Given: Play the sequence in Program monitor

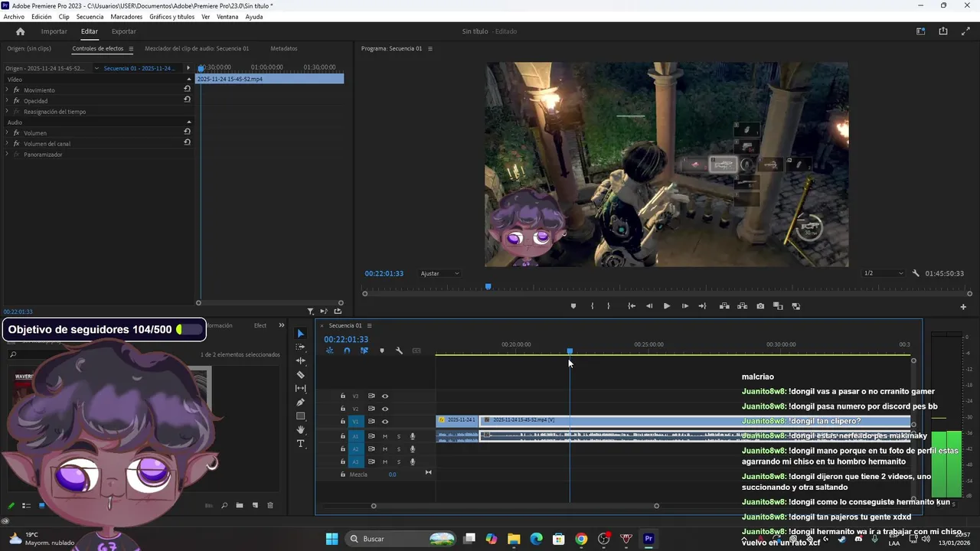Looking at the screenshot, I should (667, 306).
